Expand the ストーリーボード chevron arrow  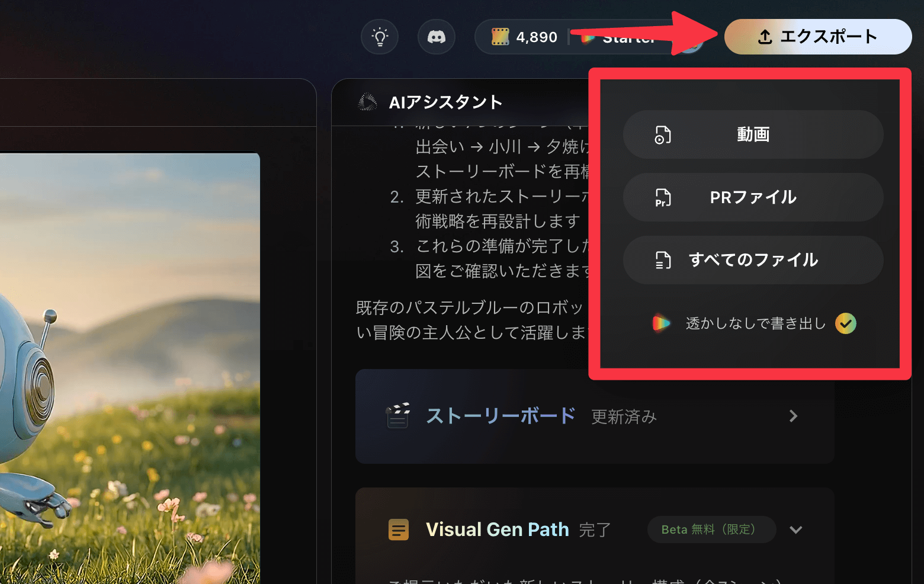pyautogui.click(x=794, y=416)
